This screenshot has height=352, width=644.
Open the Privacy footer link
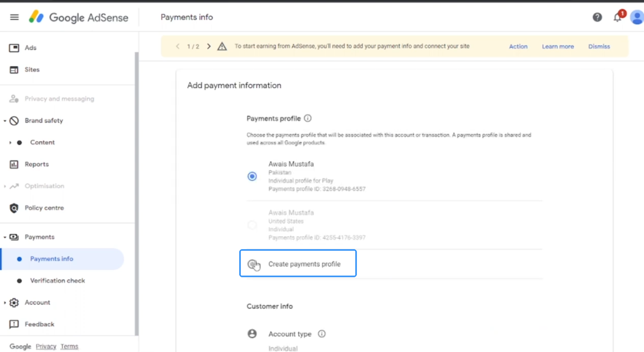pos(46,347)
